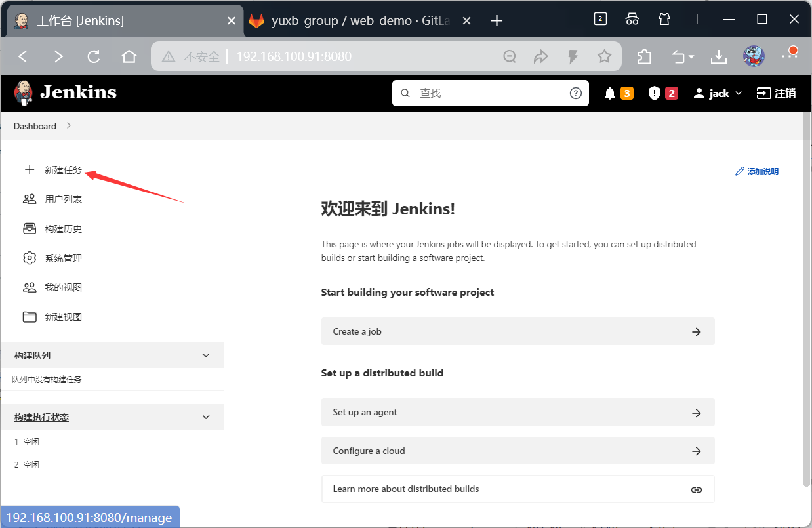The image size is (812, 528).
Task: Switch to the GitLab web_demo tab
Action: click(x=360, y=21)
